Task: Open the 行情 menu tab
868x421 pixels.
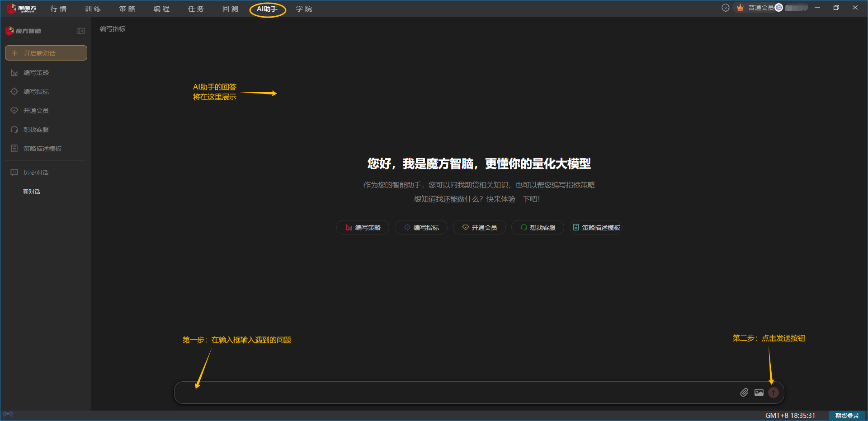Action: click(x=59, y=9)
